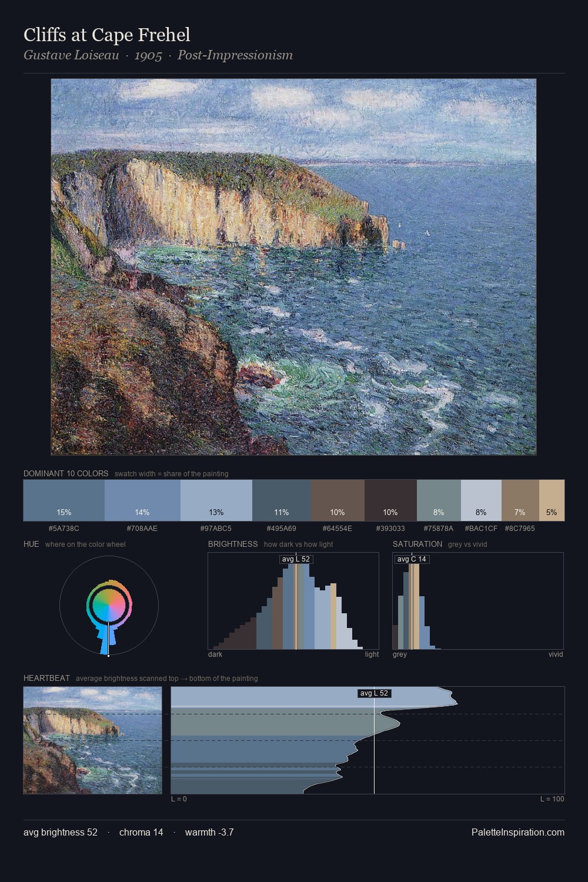Click the hex code '#BAC1CF'

coord(481,529)
